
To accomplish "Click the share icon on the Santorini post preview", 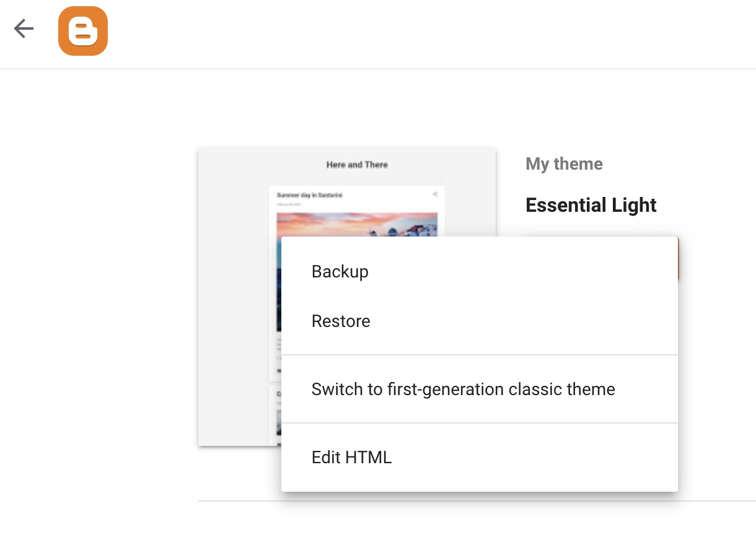I will click(x=435, y=194).
